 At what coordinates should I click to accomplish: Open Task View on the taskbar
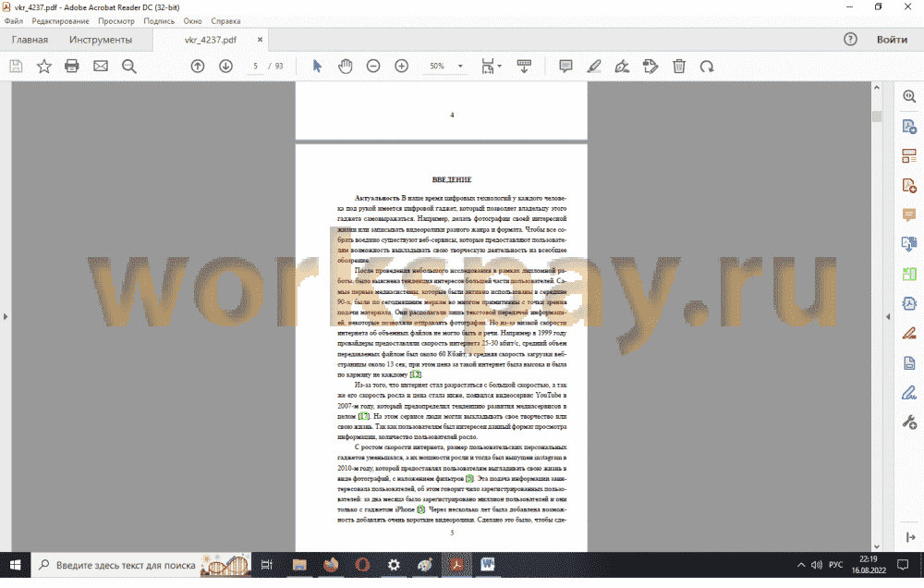(267, 565)
